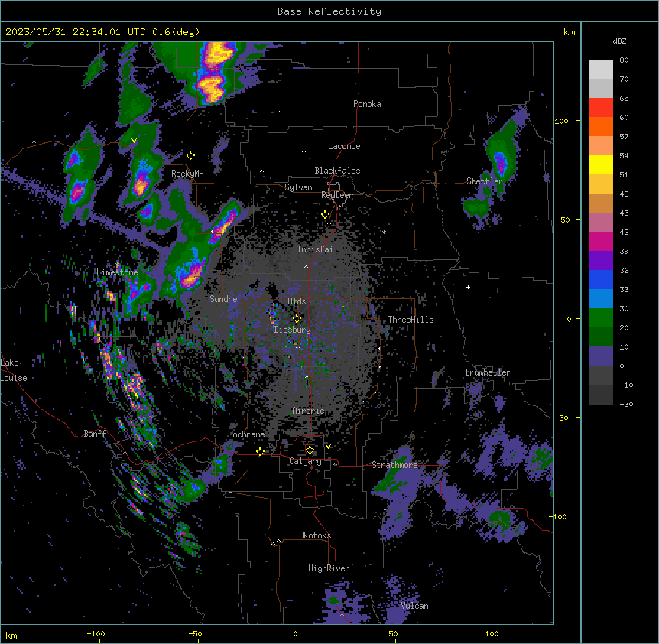Screen dimensions: 659x644
Task: Click the yellow V marker east of Calgary
Action: [328, 447]
